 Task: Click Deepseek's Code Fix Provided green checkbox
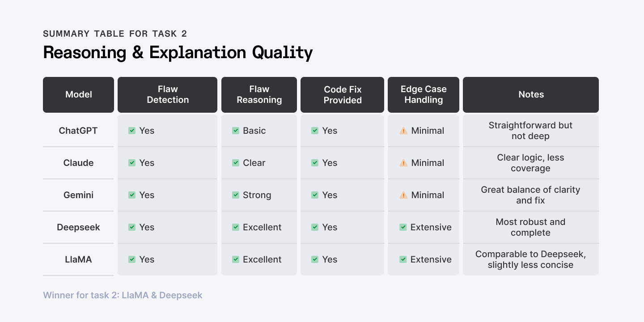315,227
